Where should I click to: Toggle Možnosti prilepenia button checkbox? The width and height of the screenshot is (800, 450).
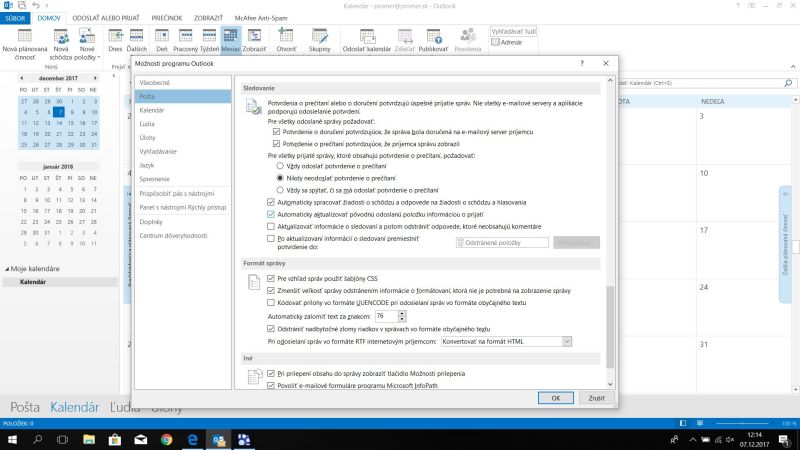pyautogui.click(x=271, y=373)
